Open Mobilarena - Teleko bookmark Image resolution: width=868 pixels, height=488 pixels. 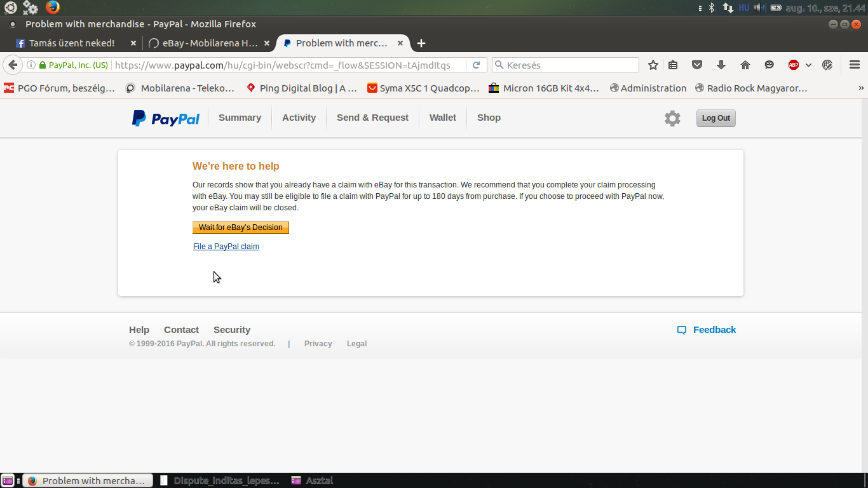[180, 88]
